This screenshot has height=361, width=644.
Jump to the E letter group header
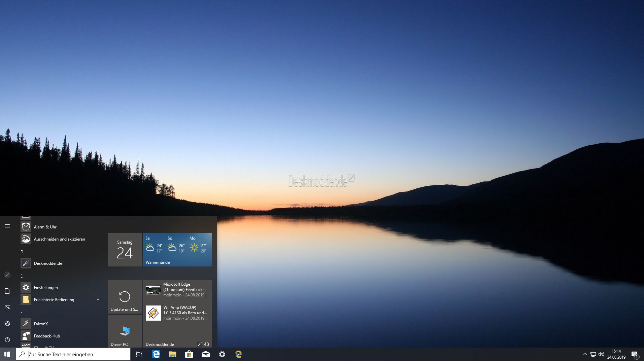[x=22, y=276]
